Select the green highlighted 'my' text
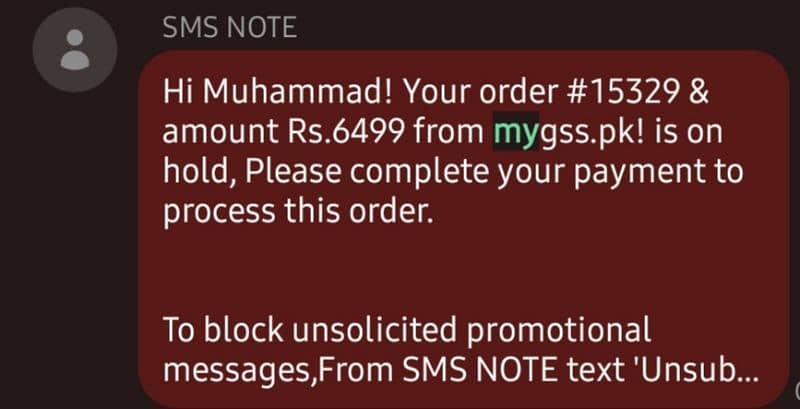 [x=516, y=132]
